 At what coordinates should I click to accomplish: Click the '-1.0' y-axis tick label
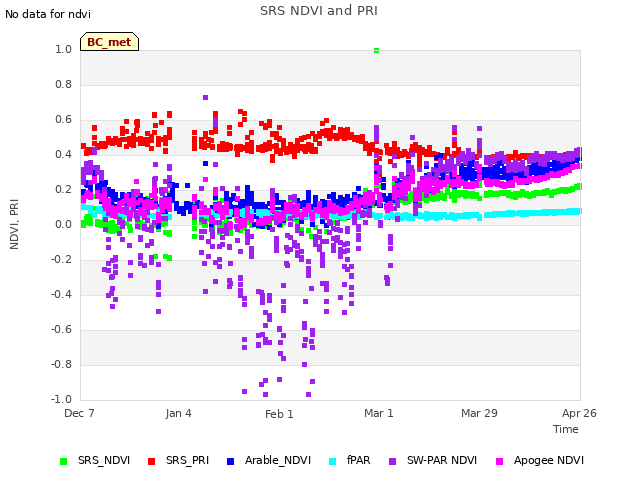pyautogui.click(x=62, y=399)
